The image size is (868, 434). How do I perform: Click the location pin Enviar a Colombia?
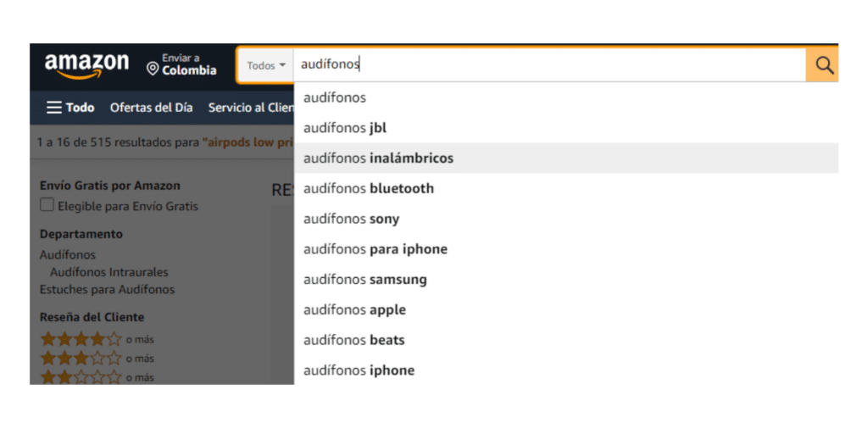click(x=181, y=64)
